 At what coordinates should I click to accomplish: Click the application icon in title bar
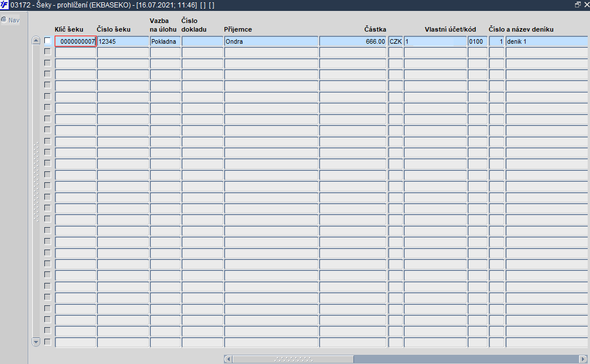click(4, 5)
